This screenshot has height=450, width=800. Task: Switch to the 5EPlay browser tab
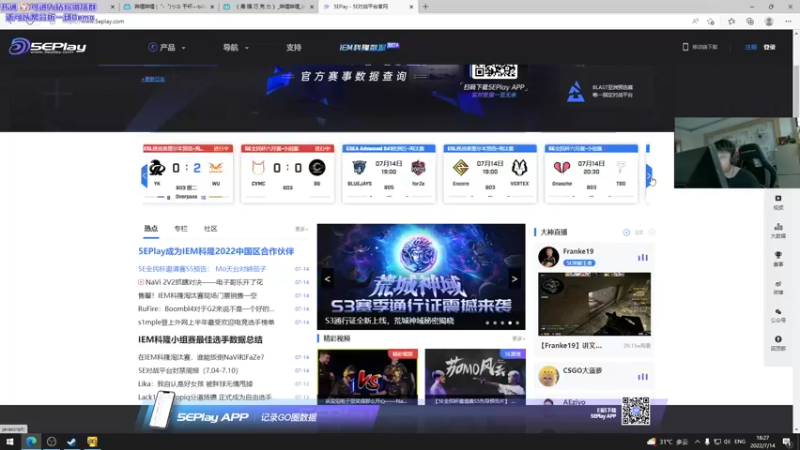(367, 7)
